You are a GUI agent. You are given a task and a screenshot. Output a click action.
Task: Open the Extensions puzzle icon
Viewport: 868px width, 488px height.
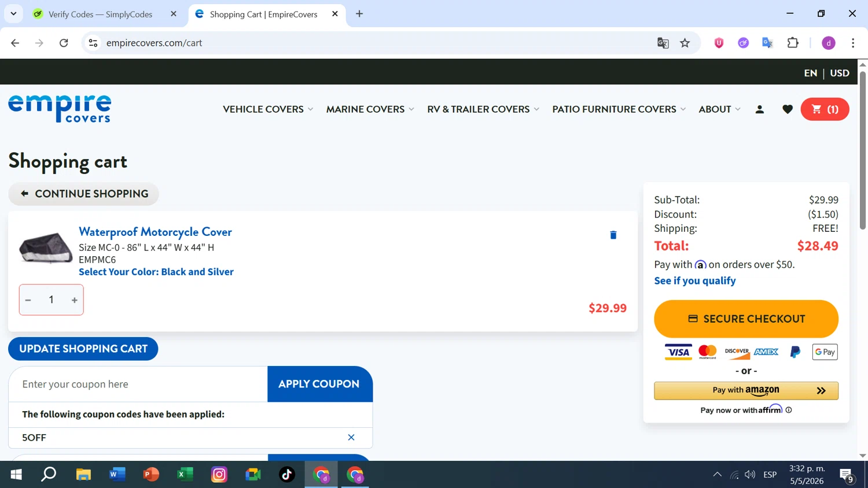(x=793, y=43)
